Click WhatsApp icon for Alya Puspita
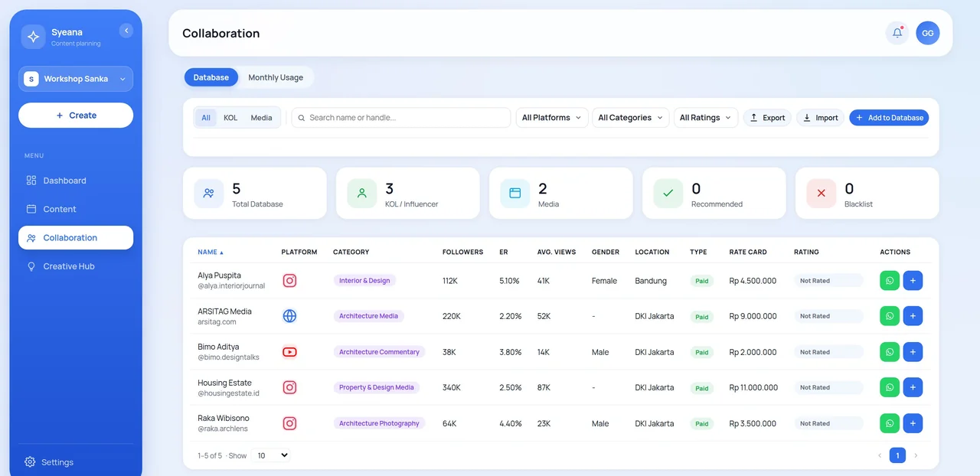 coord(890,281)
